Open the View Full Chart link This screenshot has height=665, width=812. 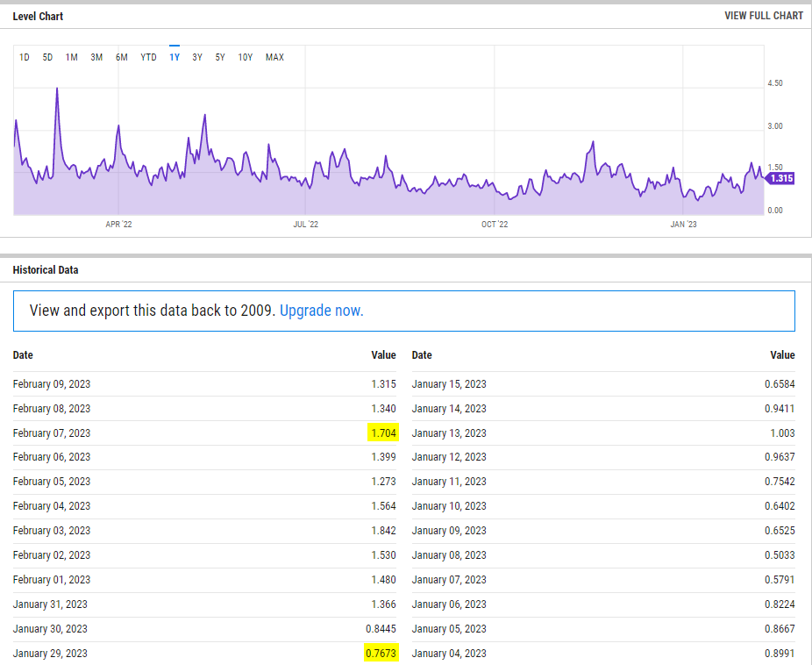point(763,16)
